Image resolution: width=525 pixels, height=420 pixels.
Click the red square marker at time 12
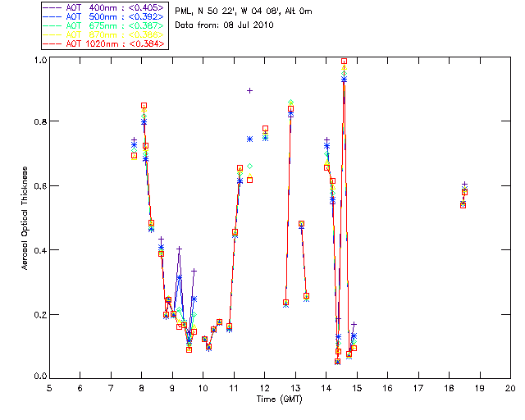click(x=265, y=129)
